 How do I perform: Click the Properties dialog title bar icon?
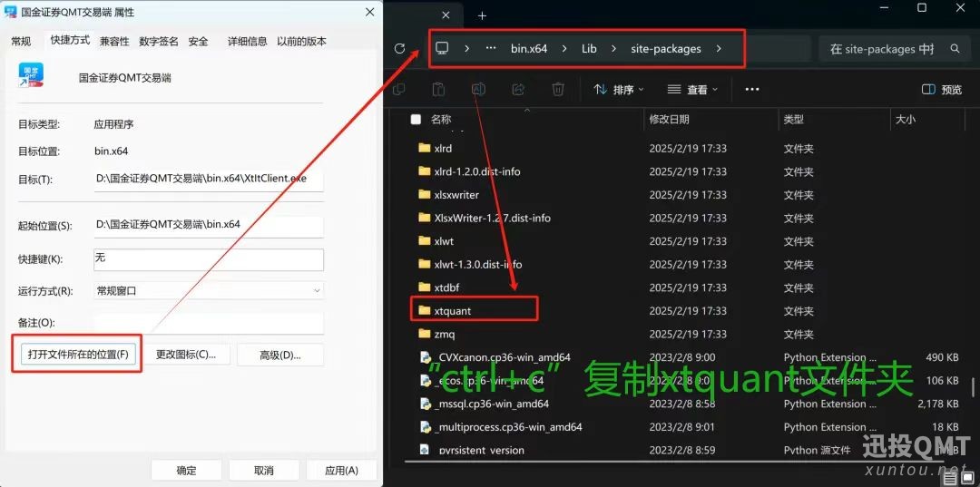click(x=11, y=12)
